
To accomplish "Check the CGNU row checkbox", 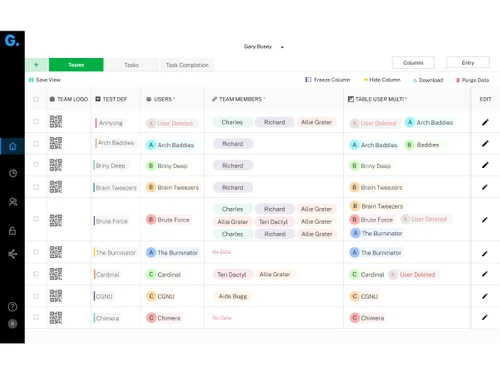I will click(36, 296).
